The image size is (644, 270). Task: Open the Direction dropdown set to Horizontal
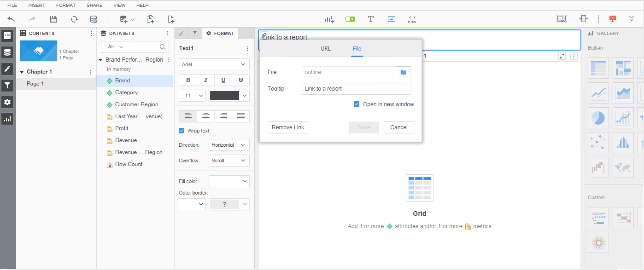pyautogui.click(x=229, y=144)
